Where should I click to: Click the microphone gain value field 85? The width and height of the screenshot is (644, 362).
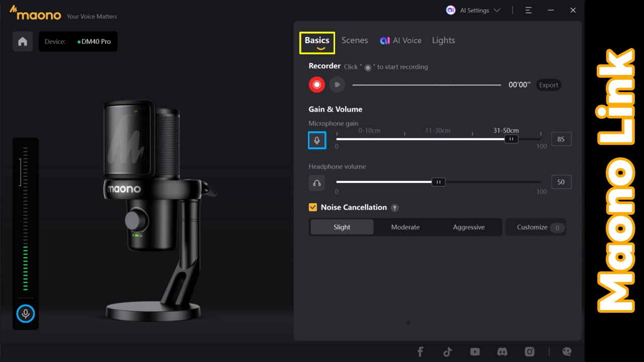click(561, 139)
